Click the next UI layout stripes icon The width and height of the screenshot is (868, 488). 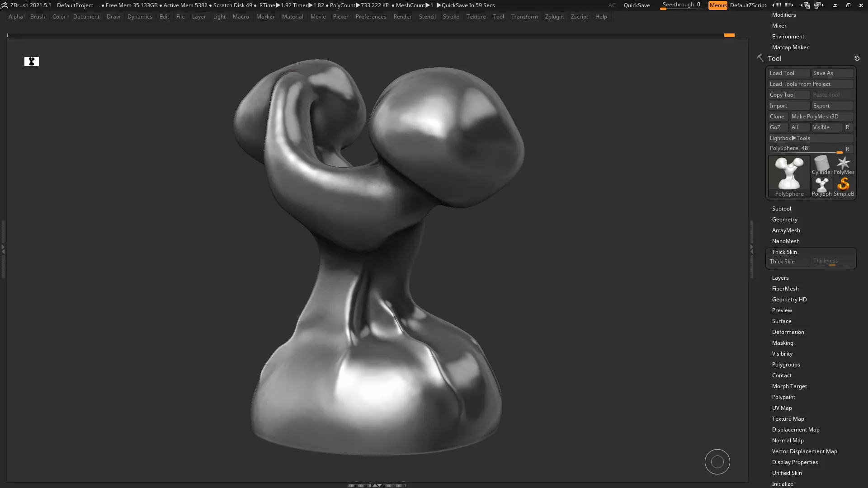(x=789, y=5)
